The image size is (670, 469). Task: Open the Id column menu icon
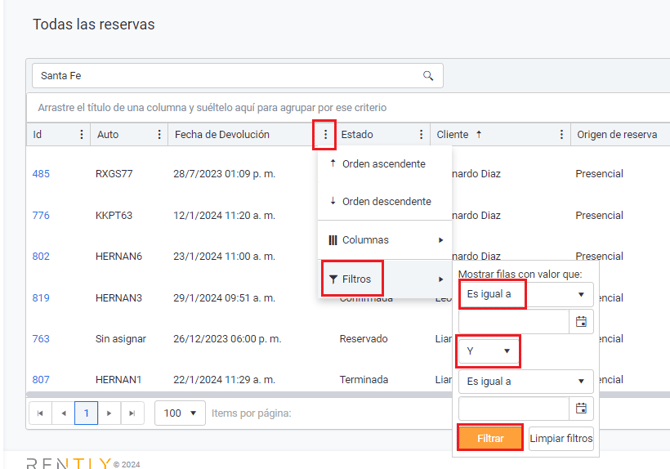[82, 135]
